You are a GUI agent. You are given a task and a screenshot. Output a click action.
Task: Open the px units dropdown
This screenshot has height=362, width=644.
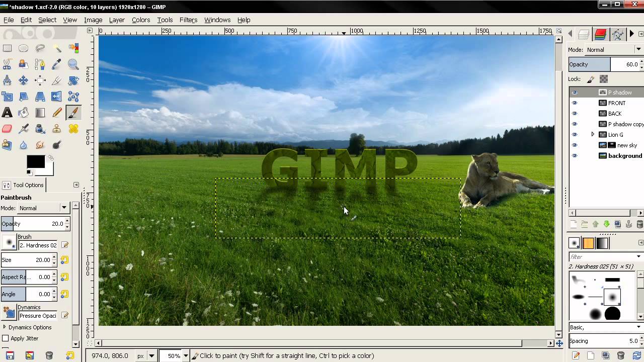(x=146, y=355)
